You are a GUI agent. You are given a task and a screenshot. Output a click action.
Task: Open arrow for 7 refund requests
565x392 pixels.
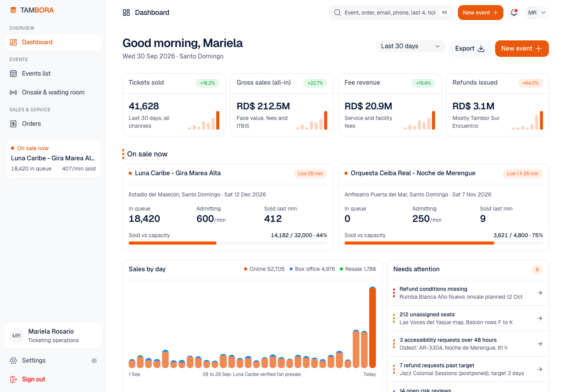pos(540,369)
